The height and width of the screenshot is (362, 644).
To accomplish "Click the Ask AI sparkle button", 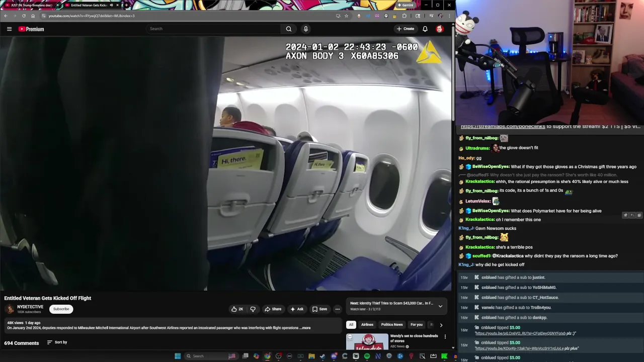I will pos(297,309).
